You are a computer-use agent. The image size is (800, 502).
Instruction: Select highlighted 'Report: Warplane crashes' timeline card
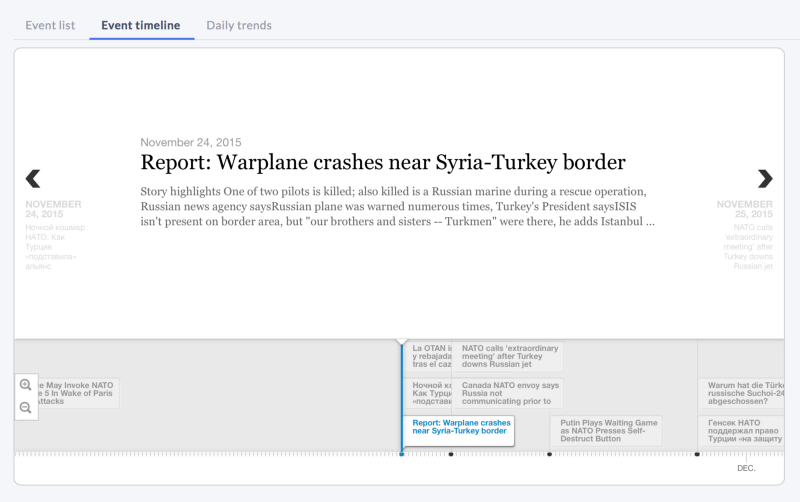pos(459,431)
